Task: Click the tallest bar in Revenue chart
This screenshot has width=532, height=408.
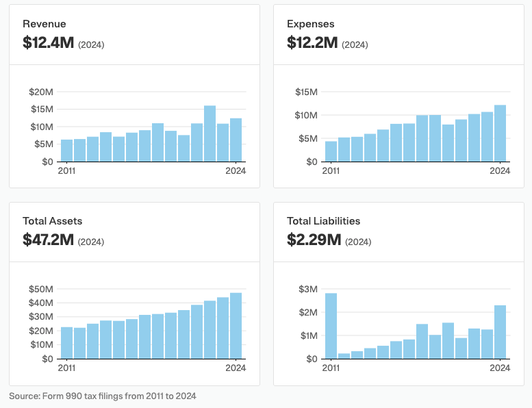Action: coord(210,133)
